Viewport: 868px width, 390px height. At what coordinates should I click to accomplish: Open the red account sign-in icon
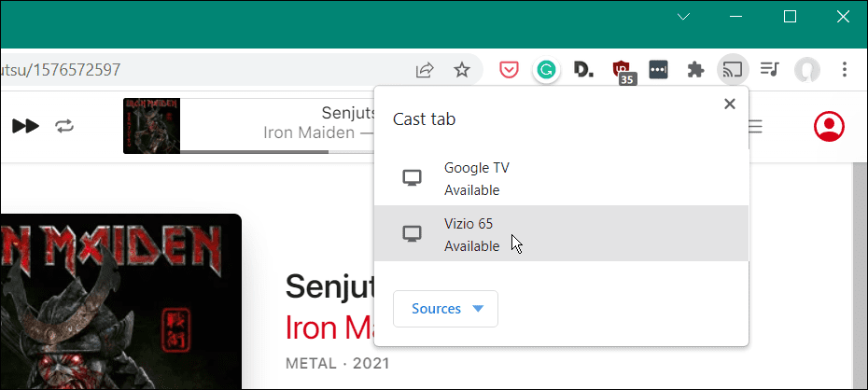pos(829,127)
